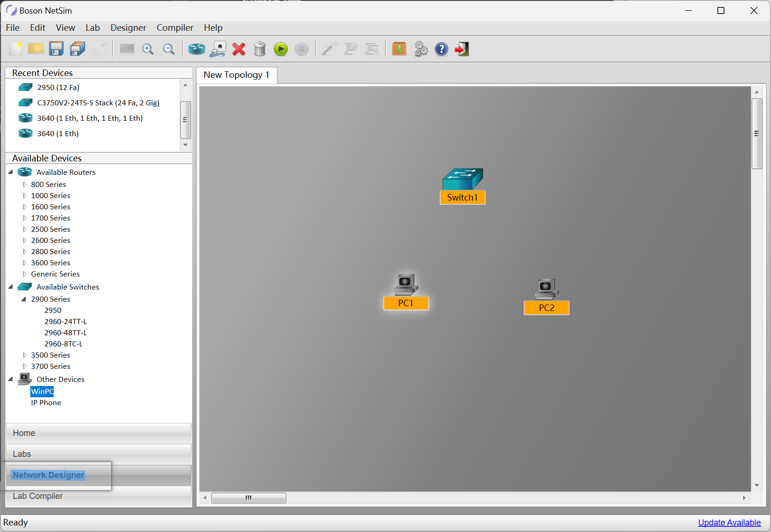Click the canvas vertical scrollbar thumb
The image size is (771, 532).
[x=757, y=133]
